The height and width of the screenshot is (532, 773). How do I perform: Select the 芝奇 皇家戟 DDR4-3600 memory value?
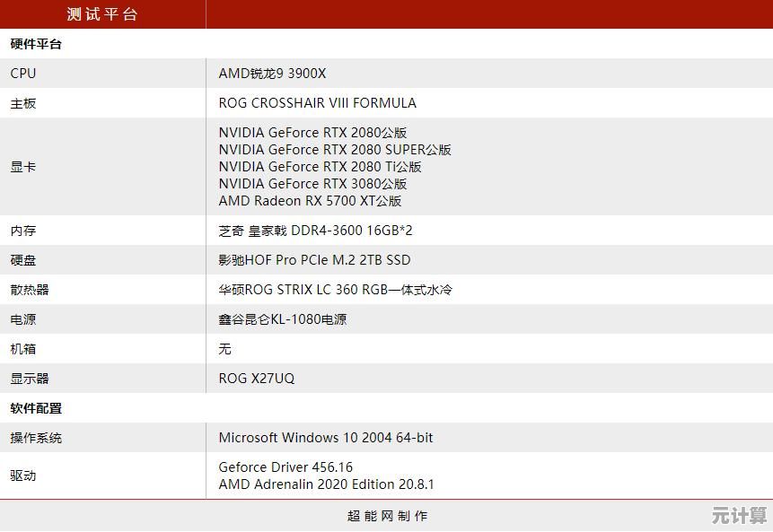coord(315,231)
